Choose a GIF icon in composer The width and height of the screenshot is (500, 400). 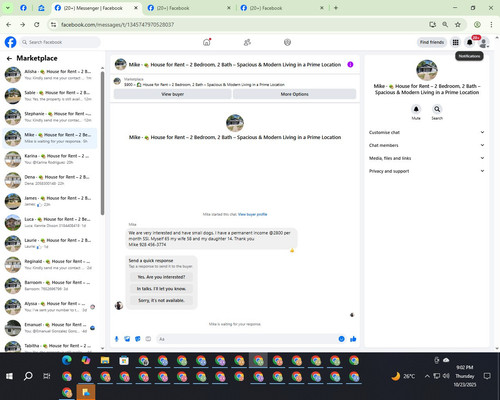[148, 339]
